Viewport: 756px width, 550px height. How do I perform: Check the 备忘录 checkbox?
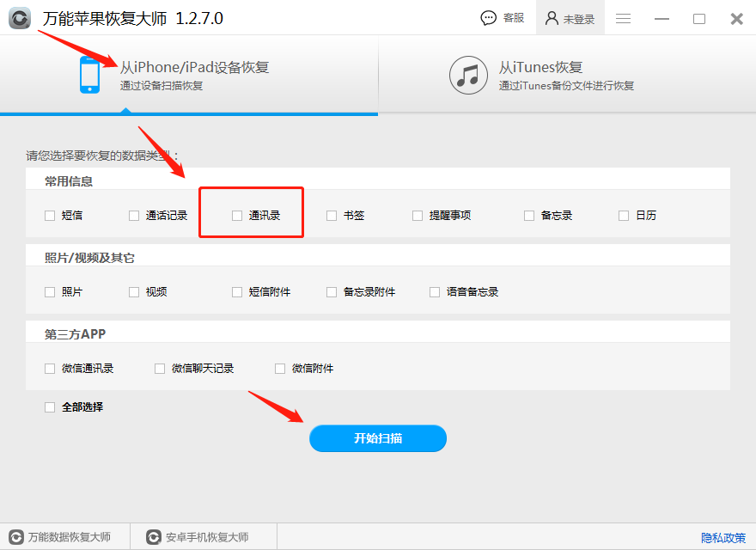point(529,215)
